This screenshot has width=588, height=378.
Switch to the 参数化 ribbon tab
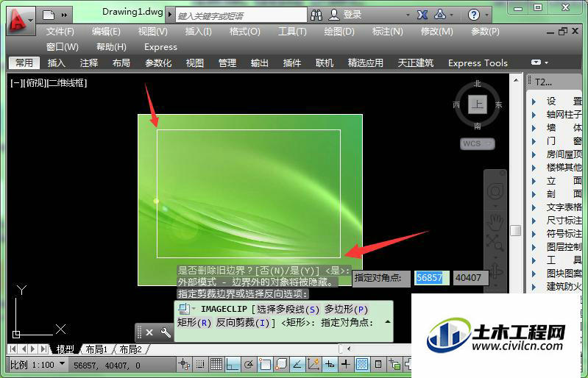158,63
